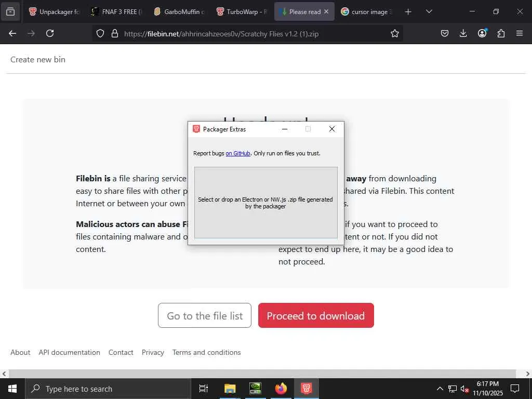The height and width of the screenshot is (399, 532).
Task: Click Packager Extras window icon
Action: 196,129
